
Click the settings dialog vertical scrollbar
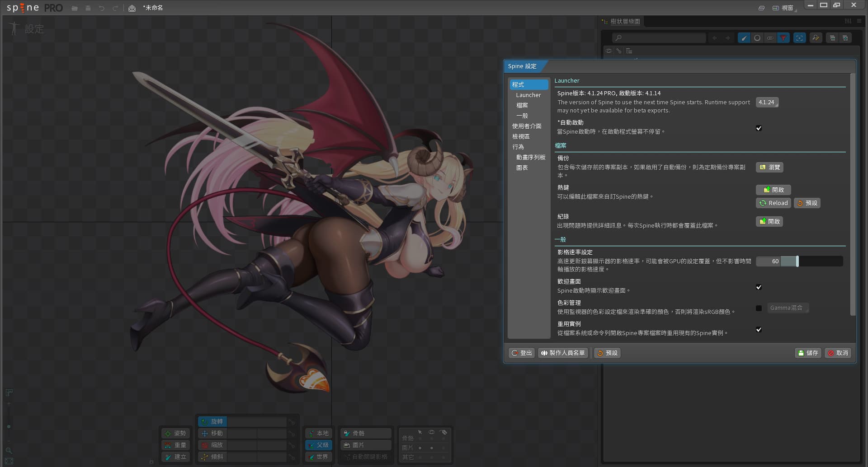pos(853,194)
